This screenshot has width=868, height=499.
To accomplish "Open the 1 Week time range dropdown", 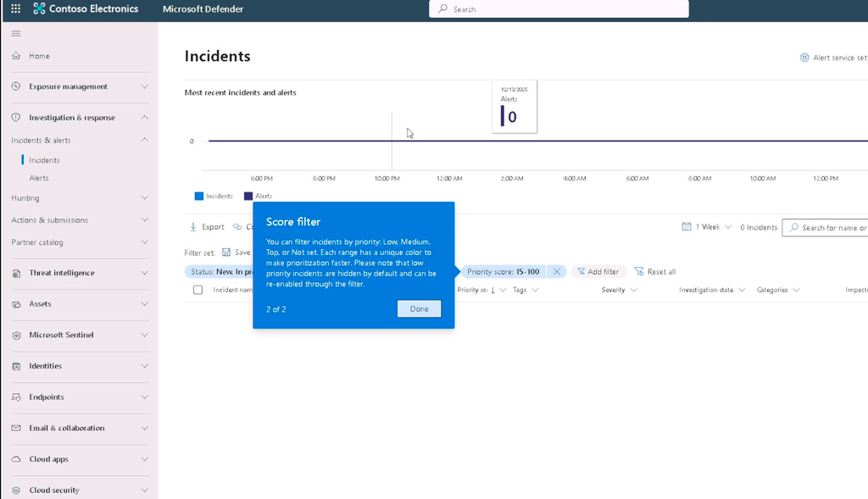I will pos(707,227).
